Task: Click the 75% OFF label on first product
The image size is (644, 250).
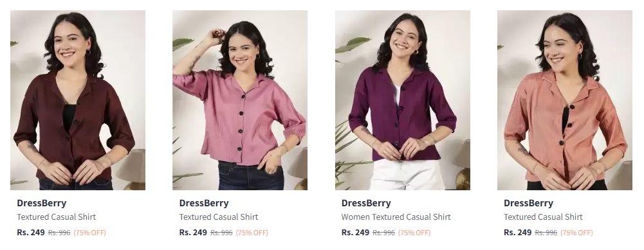Action: (x=89, y=233)
